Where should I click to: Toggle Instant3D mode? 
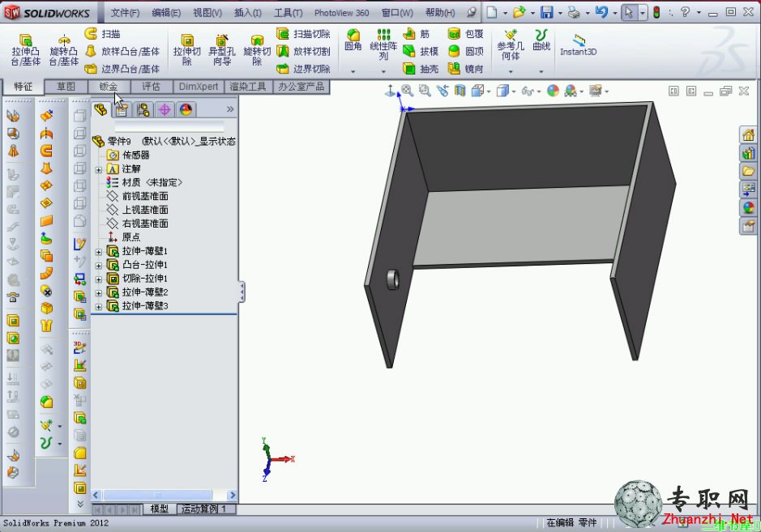(x=578, y=45)
